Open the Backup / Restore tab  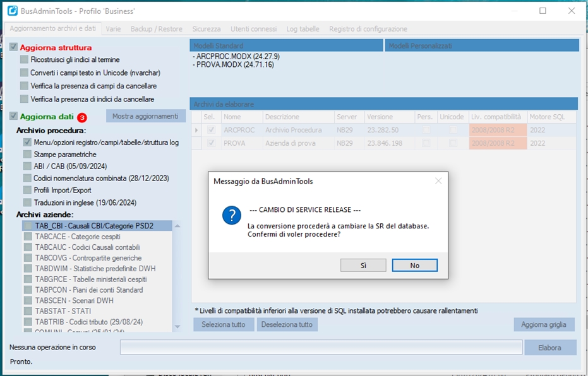157,29
